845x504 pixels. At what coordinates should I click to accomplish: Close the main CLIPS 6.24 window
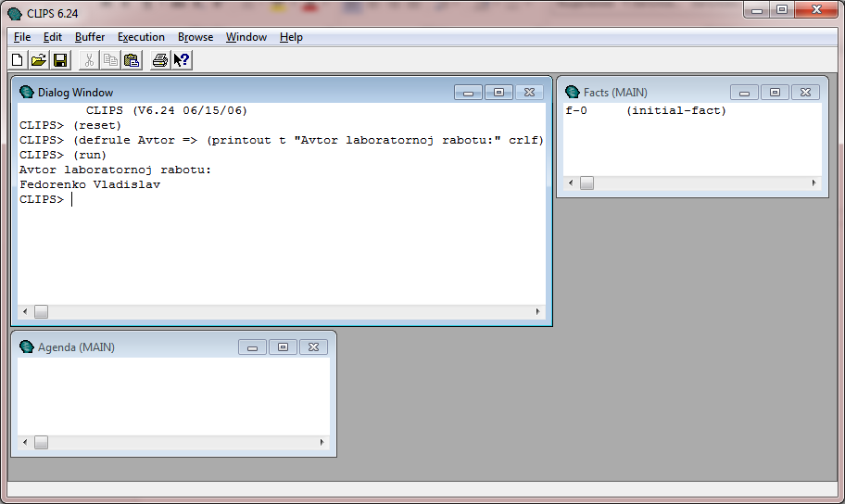pyautogui.click(x=816, y=9)
